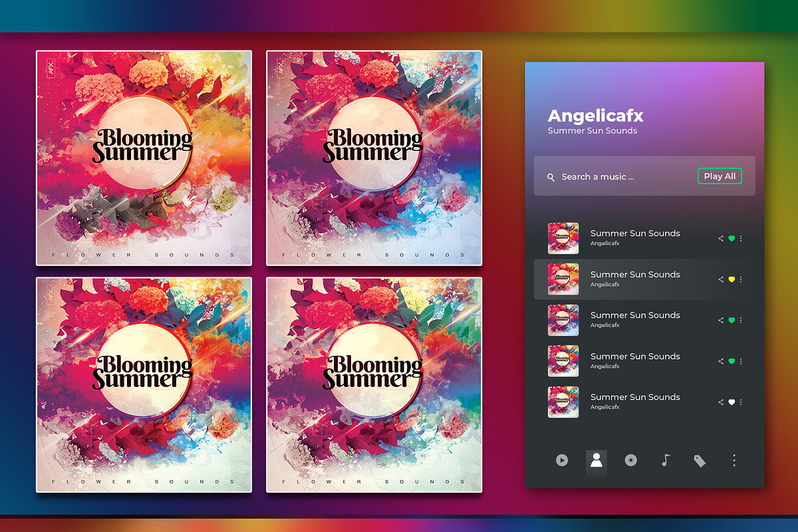
Task: Select the first track's cover thumbnail
Action: (x=563, y=238)
